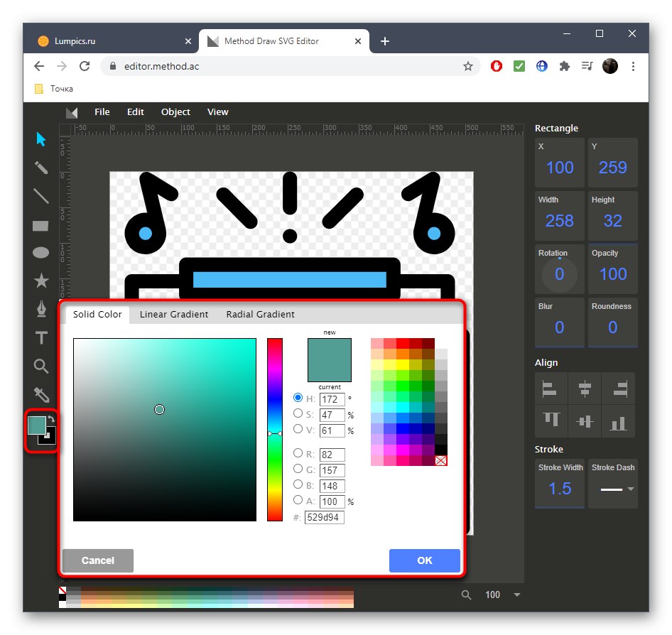Go back in browser history
The image size is (672, 635).
[x=39, y=66]
